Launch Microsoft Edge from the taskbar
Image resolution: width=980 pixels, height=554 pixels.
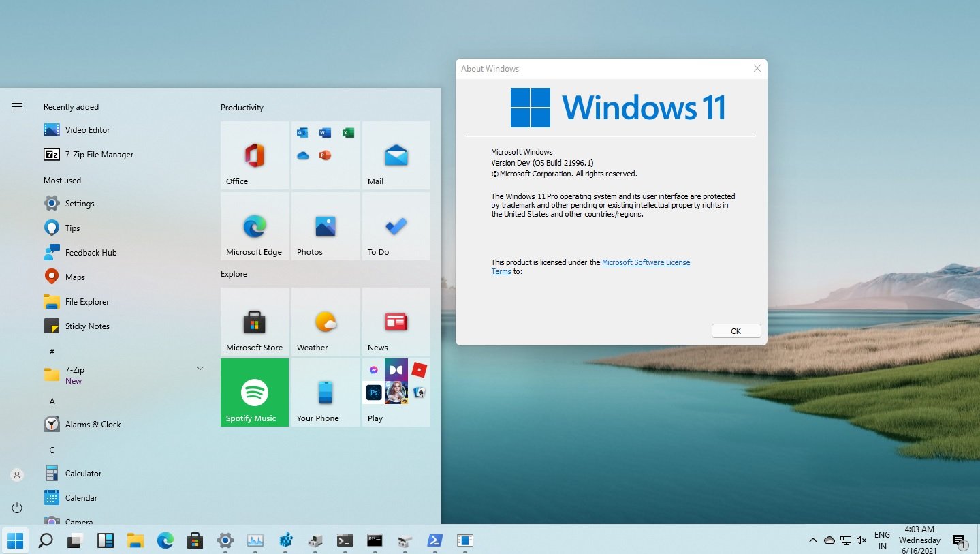[165, 540]
